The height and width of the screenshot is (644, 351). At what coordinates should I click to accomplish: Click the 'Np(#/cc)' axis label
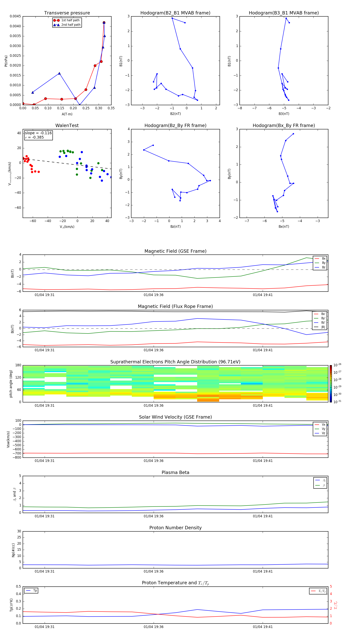point(13,550)
